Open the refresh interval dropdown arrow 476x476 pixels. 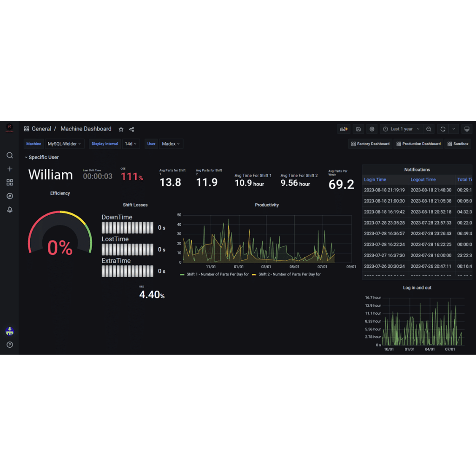tap(454, 129)
